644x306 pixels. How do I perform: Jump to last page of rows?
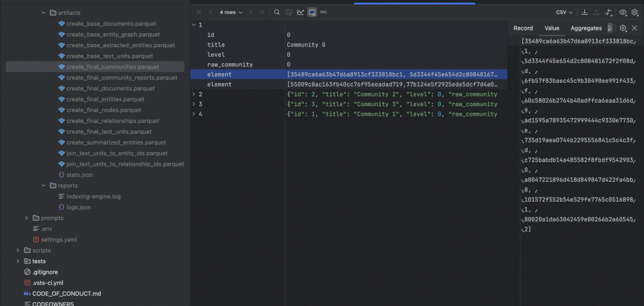coord(261,12)
